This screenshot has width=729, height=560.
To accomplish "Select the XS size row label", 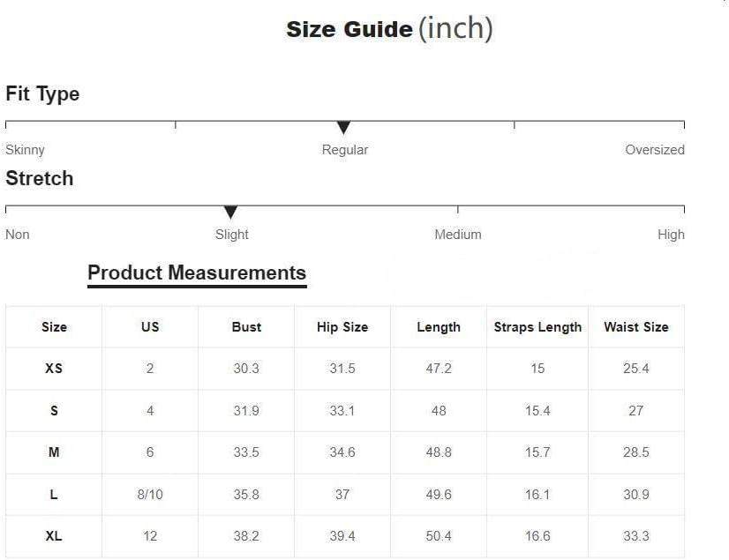I will 54,369.
